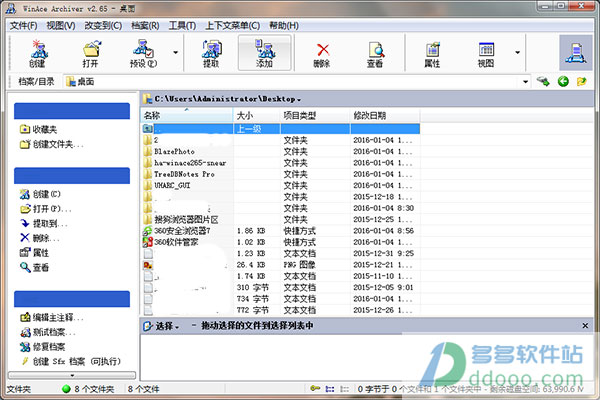Click the list-view icon in status bar

point(329,389)
